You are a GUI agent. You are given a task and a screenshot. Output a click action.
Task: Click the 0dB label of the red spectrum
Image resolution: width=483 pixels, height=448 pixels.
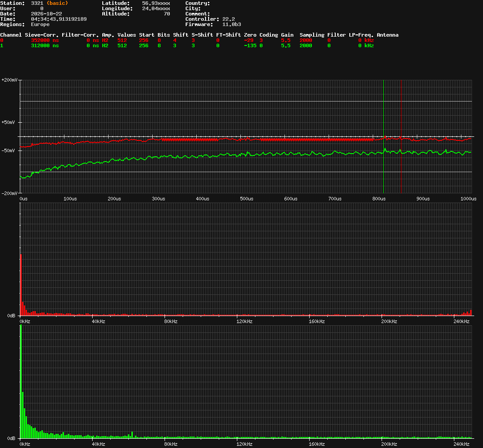point(11,316)
